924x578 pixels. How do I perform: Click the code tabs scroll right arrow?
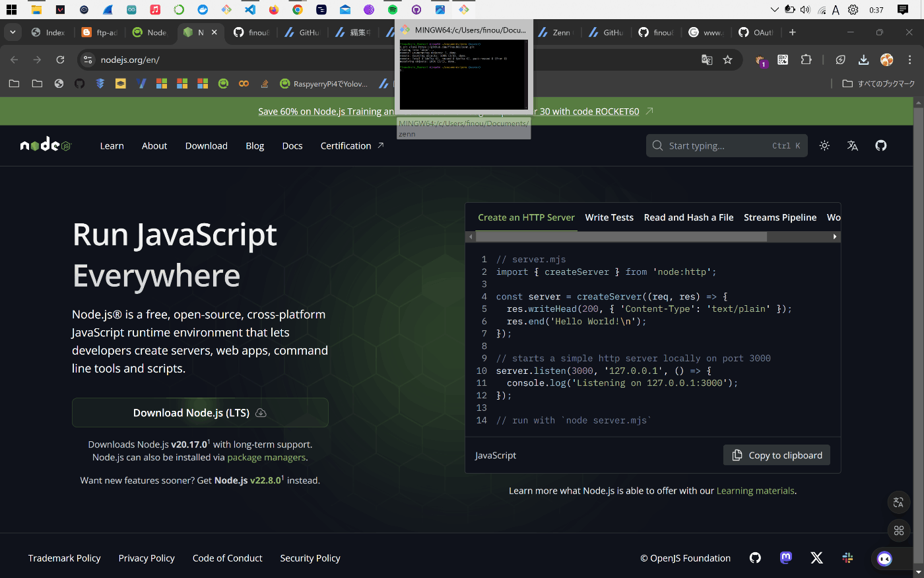point(835,236)
